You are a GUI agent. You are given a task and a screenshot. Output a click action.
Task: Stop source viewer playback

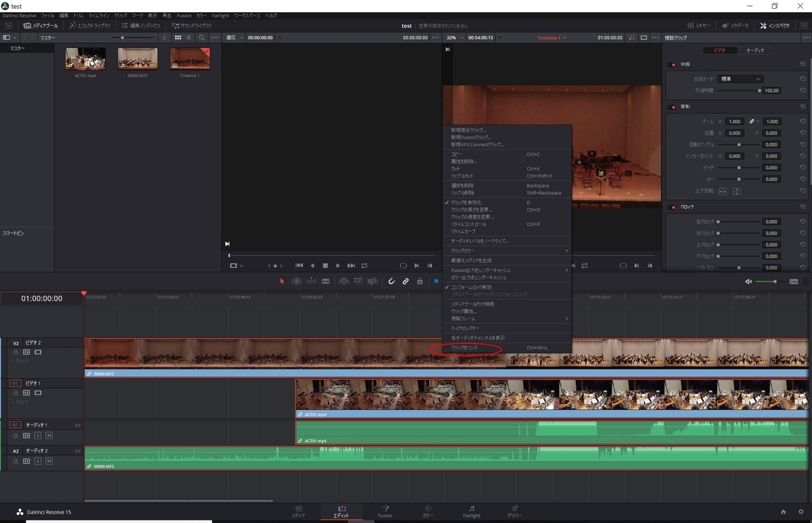pyautogui.click(x=325, y=266)
